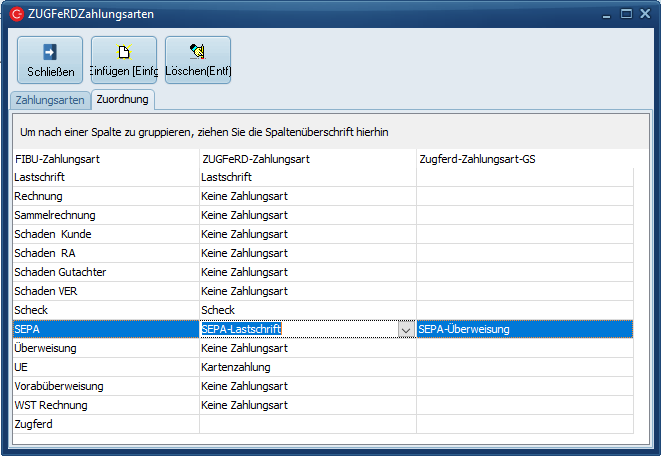The image size is (661, 456).
Task: Click the SEPA-Überweisung cell
Action: 525,329
